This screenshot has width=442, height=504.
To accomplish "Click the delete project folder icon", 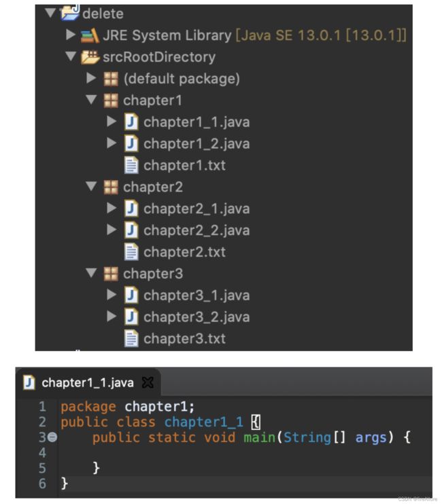I will tap(70, 12).
